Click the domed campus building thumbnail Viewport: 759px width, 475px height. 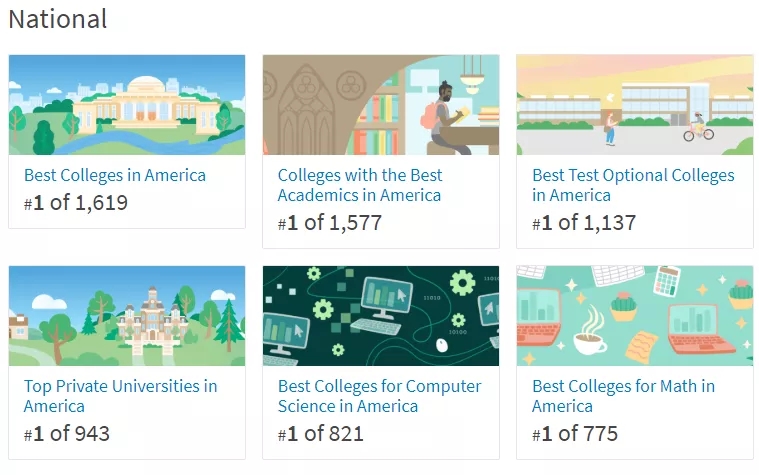click(127, 105)
